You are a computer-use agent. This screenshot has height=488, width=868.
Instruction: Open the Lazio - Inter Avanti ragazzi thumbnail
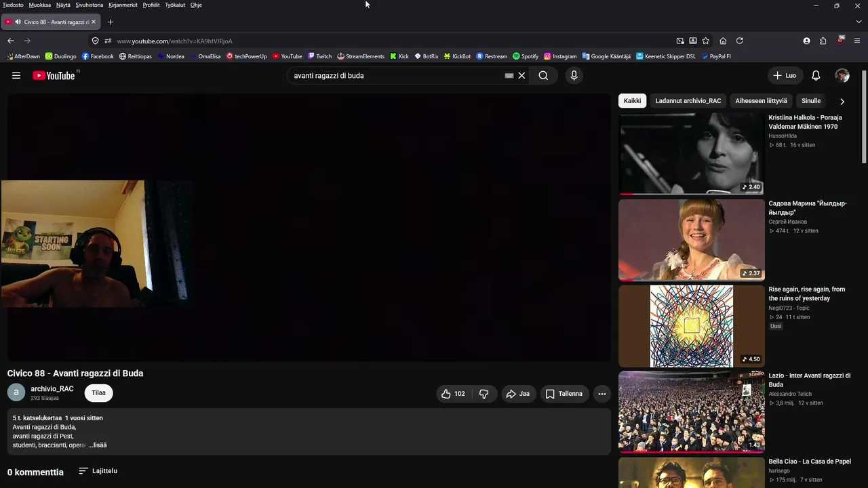691,411
